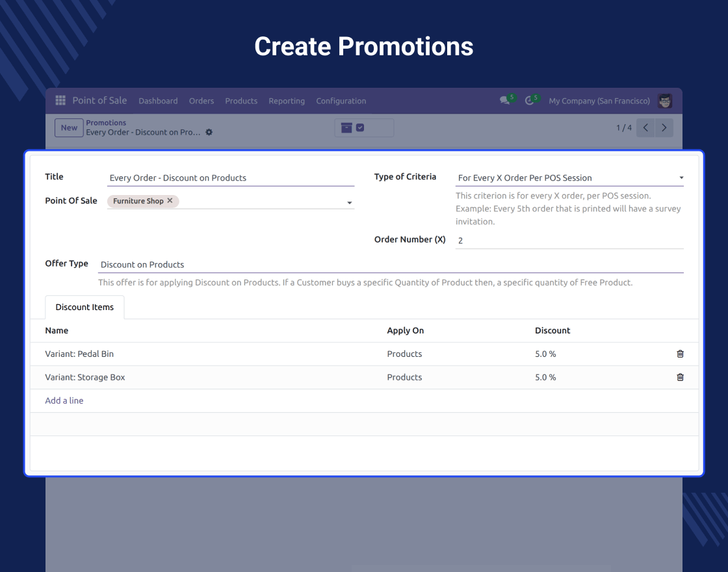728x572 pixels.
Task: Click the archive box icon
Action: click(x=346, y=128)
